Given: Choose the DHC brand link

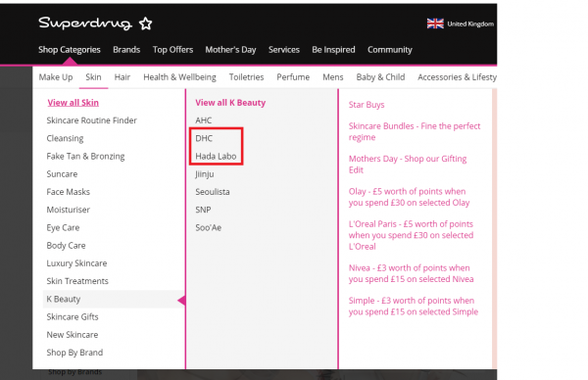Looking at the screenshot, I should point(204,138).
